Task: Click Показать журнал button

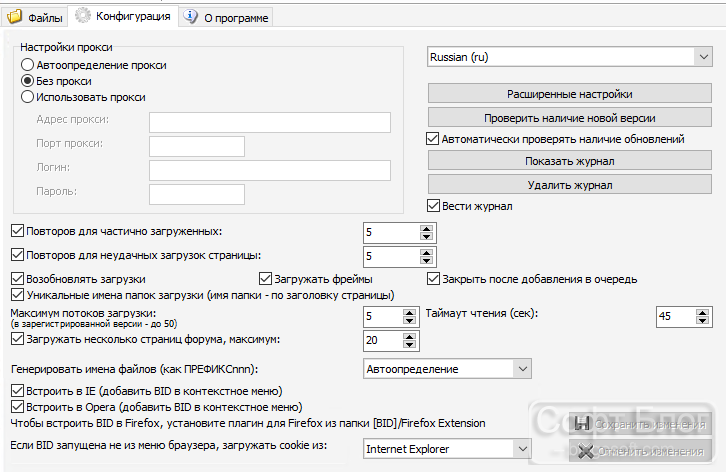Action: [x=570, y=161]
